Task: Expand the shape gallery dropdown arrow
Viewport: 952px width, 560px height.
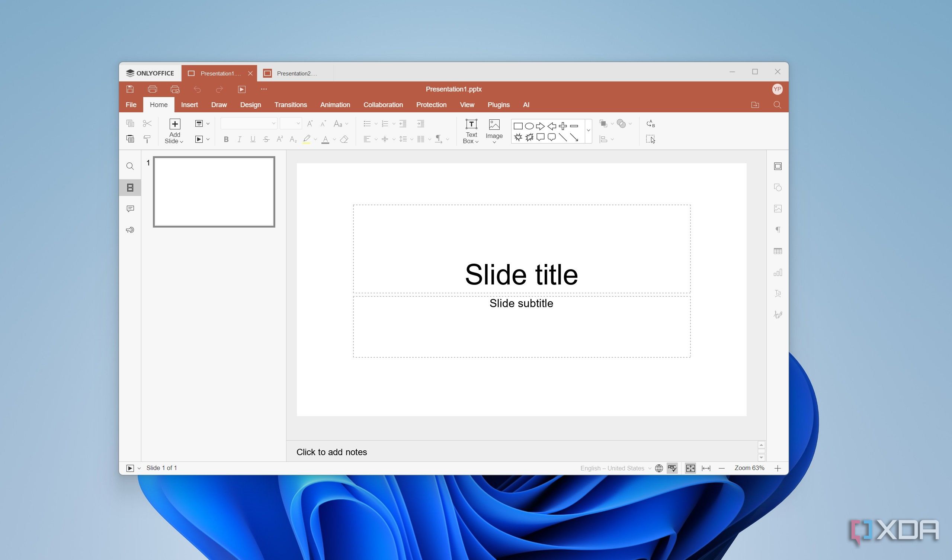Action: (588, 131)
